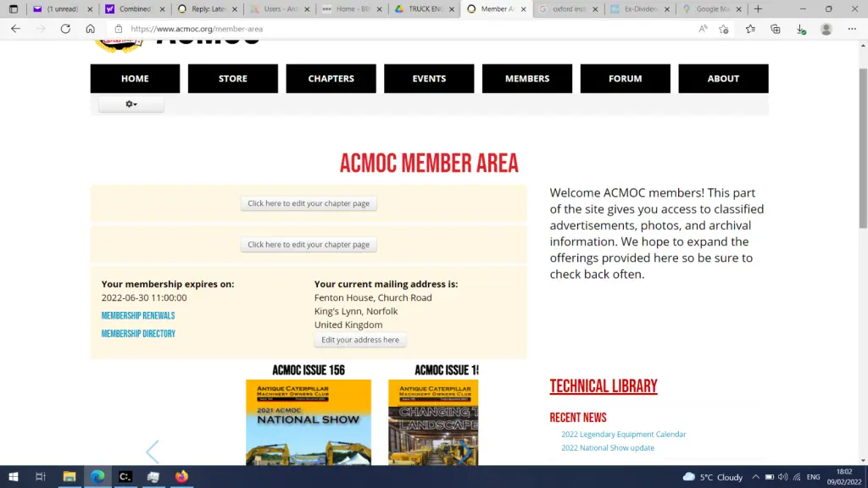Open the browser Collections icon

[x=775, y=29]
